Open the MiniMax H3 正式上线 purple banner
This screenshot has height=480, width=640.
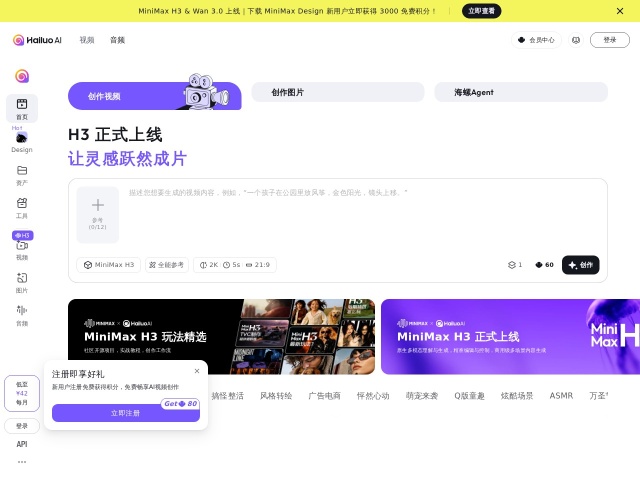pyautogui.click(x=510, y=337)
